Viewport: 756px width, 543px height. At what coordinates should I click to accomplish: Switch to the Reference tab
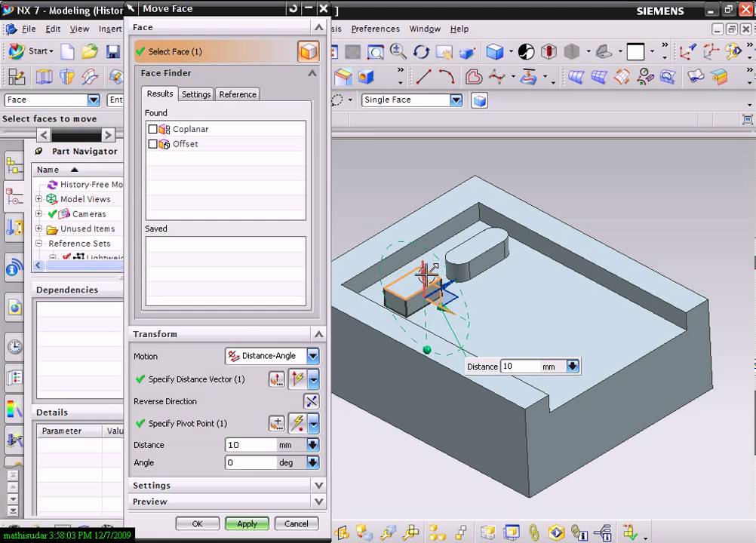pyautogui.click(x=238, y=94)
